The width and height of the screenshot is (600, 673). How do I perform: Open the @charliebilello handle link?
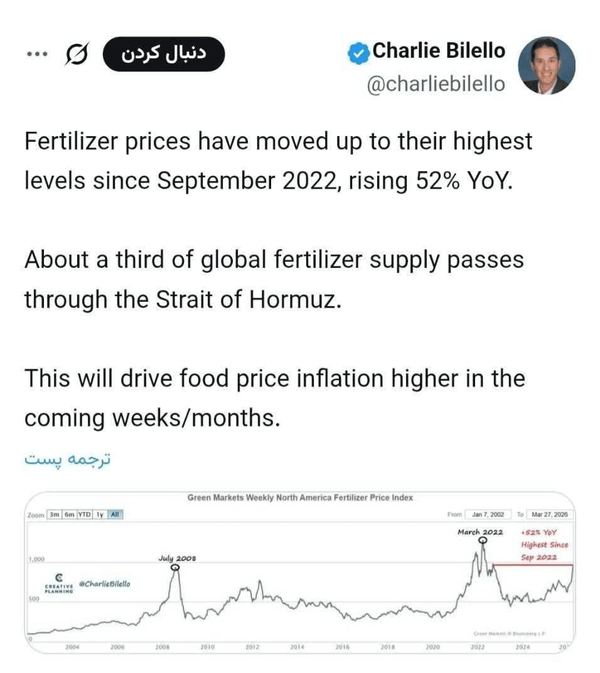pyautogui.click(x=436, y=83)
